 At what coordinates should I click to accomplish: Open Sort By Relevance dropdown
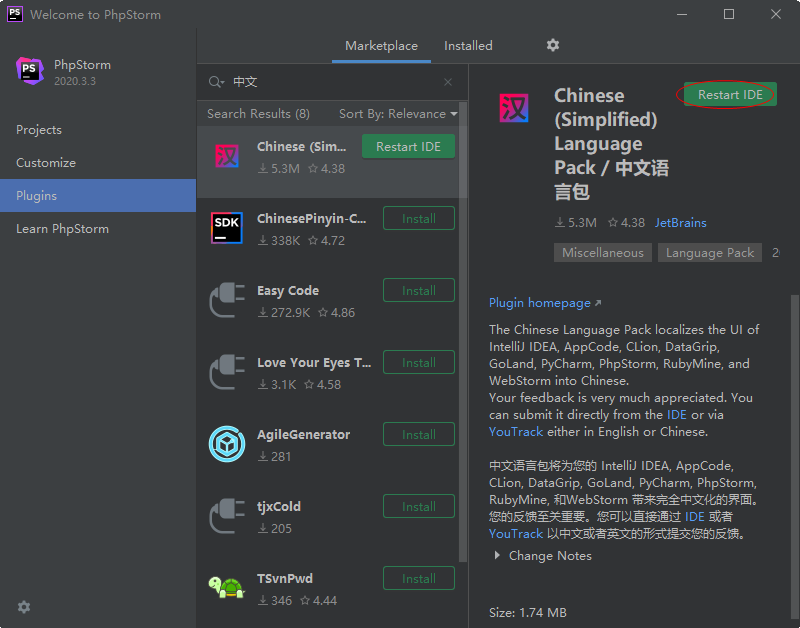click(x=398, y=114)
